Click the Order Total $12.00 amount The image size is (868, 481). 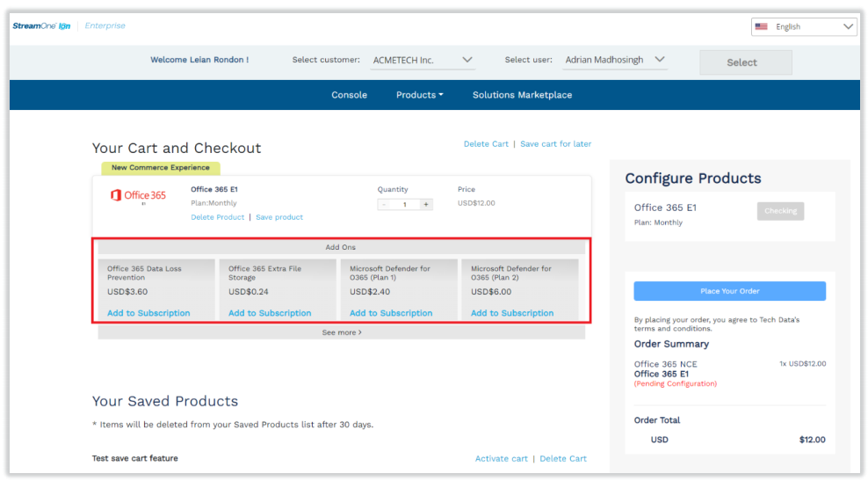coord(812,440)
